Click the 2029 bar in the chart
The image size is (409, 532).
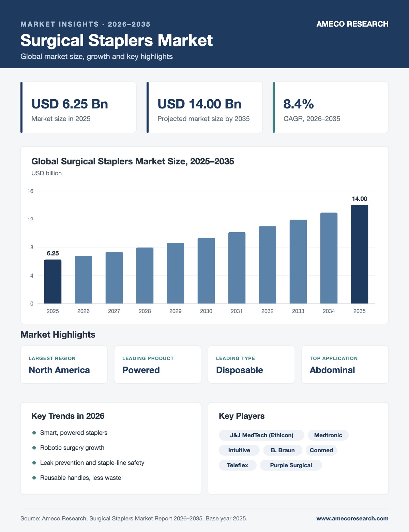pyautogui.click(x=176, y=273)
